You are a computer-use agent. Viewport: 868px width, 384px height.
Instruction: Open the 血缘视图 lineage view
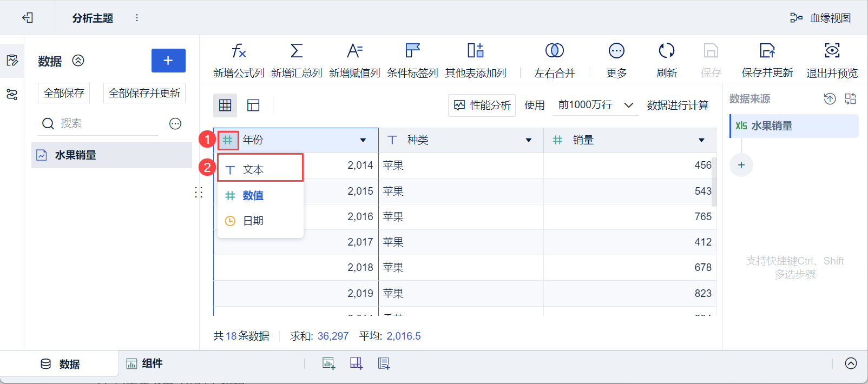(820, 18)
